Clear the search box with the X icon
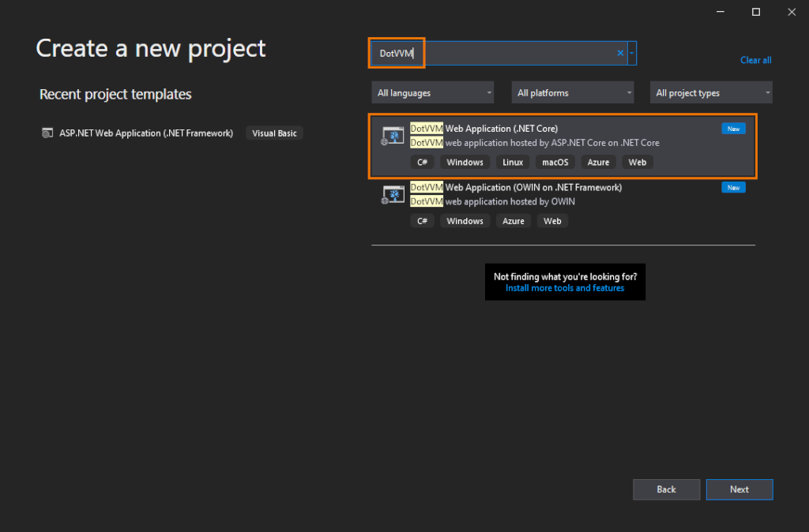Image resolution: width=809 pixels, height=532 pixels. point(620,54)
